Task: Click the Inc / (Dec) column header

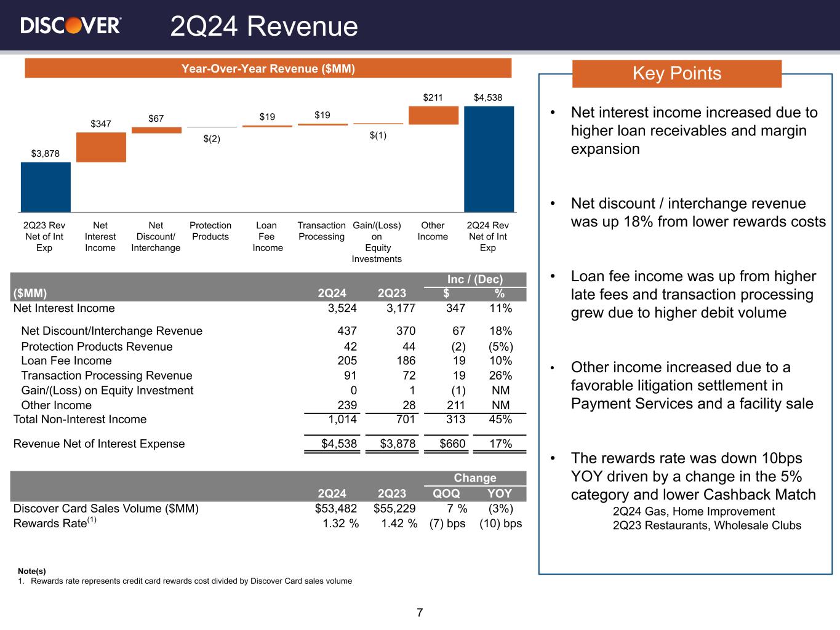Action: tap(474, 280)
